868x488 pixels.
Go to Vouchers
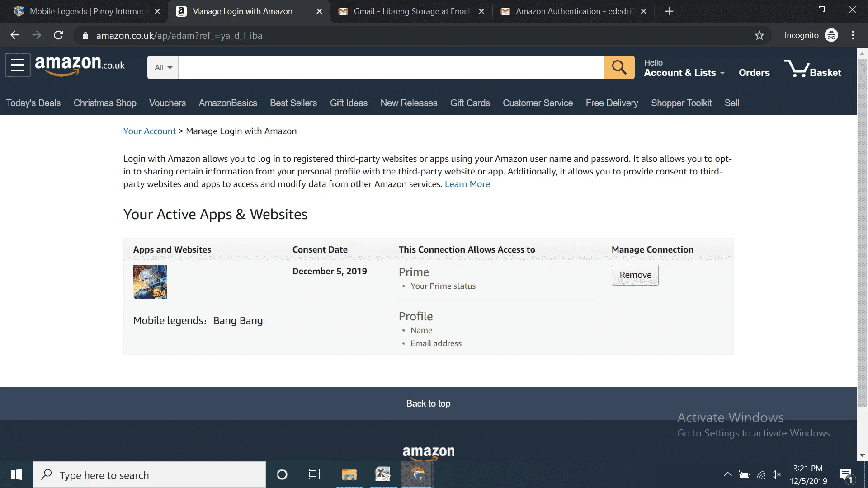pos(167,103)
